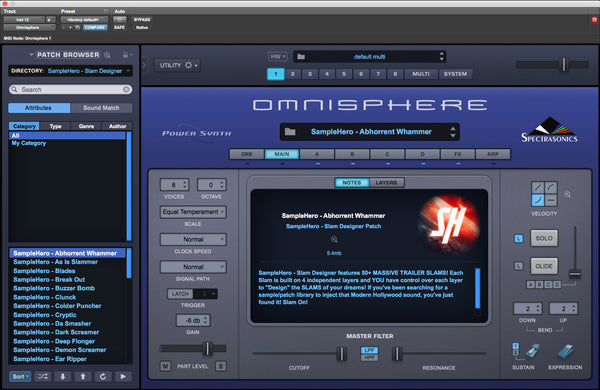Click the GLIDE button
600x390 pixels.
tap(544, 266)
